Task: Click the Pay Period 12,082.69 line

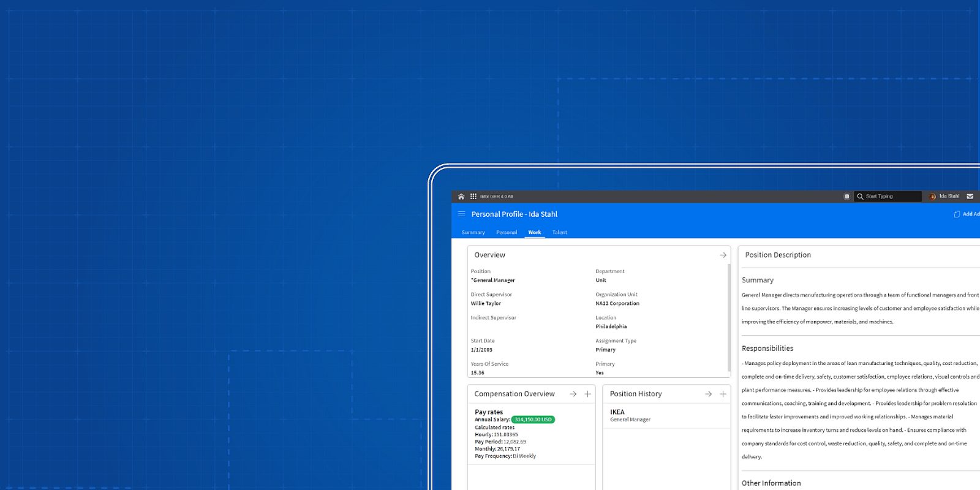Action: 500,442
